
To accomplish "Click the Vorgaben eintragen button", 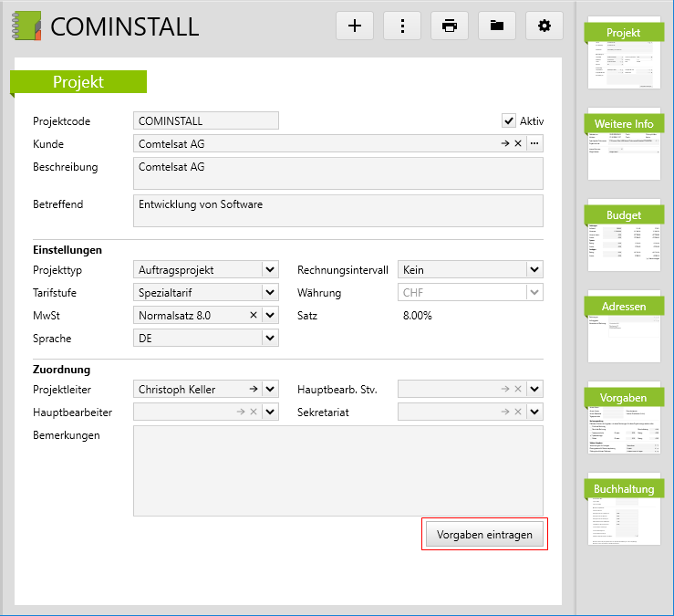I will pyautogui.click(x=484, y=535).
